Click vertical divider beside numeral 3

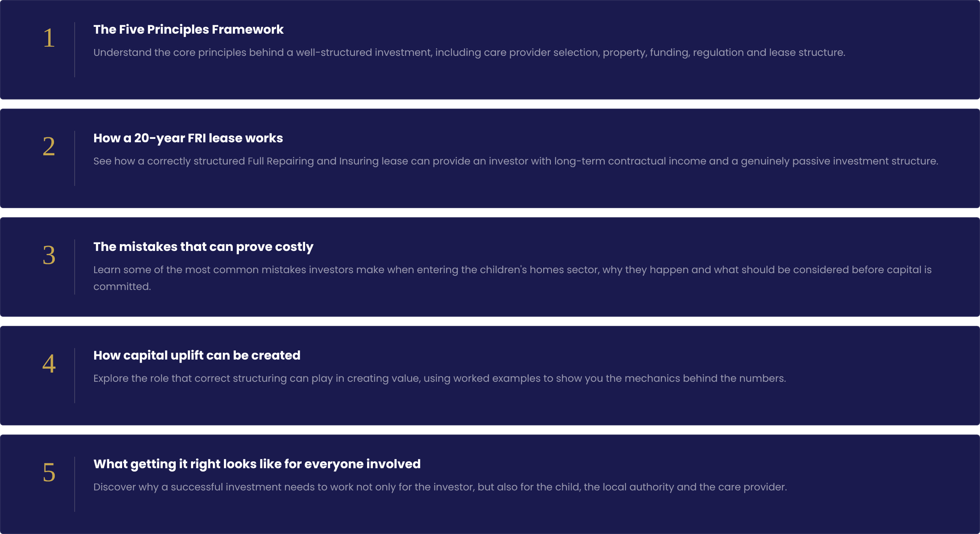(75, 267)
